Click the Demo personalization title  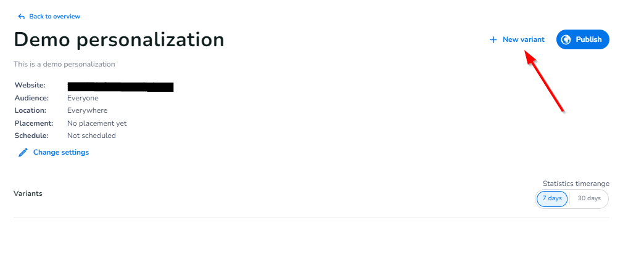pyautogui.click(x=119, y=39)
